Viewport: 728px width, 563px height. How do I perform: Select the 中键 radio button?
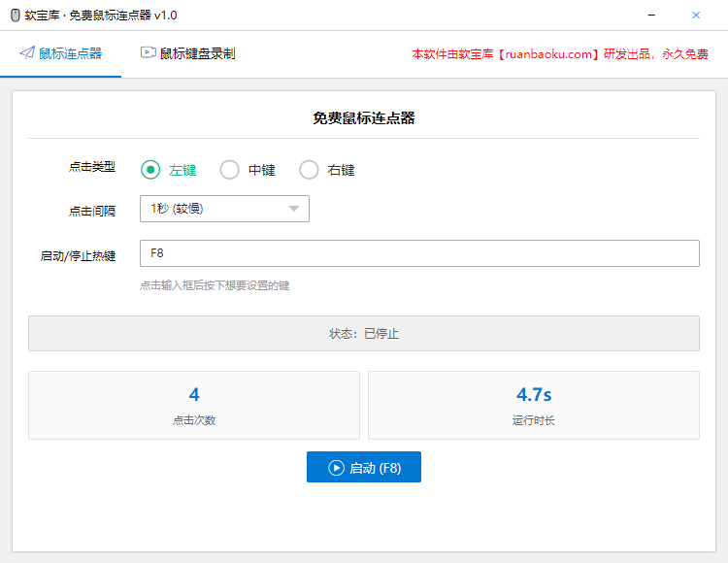(229, 170)
